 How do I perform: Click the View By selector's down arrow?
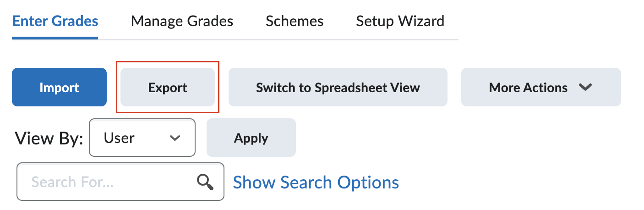pyautogui.click(x=175, y=138)
